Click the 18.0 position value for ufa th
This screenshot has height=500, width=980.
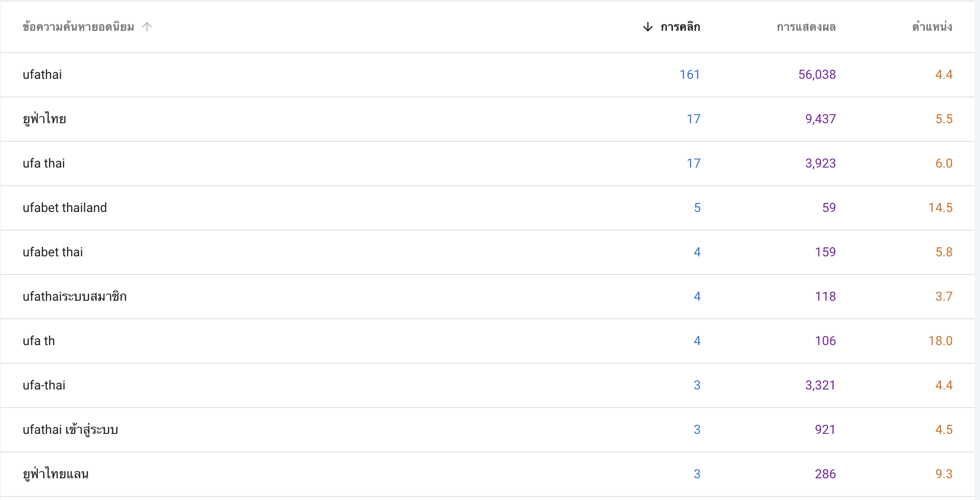(940, 341)
